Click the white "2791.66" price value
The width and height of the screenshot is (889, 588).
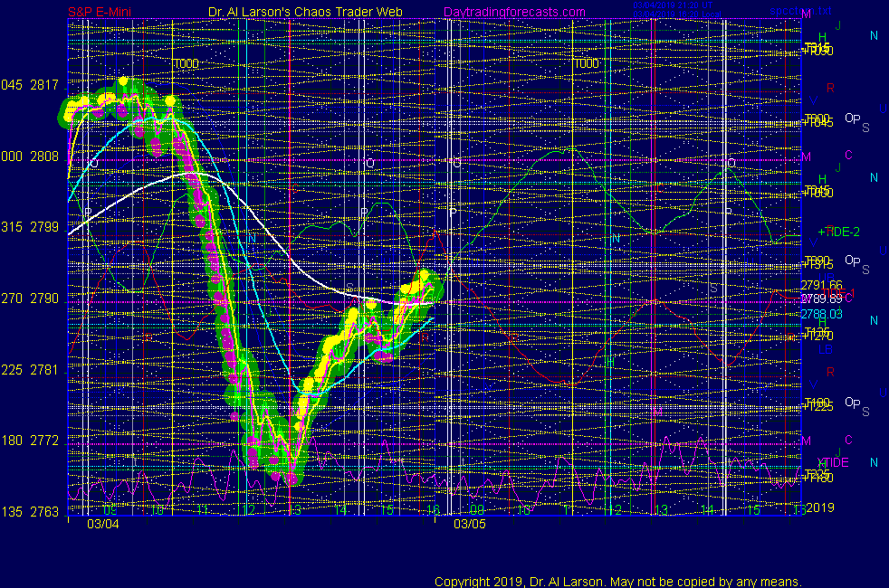(x=821, y=285)
